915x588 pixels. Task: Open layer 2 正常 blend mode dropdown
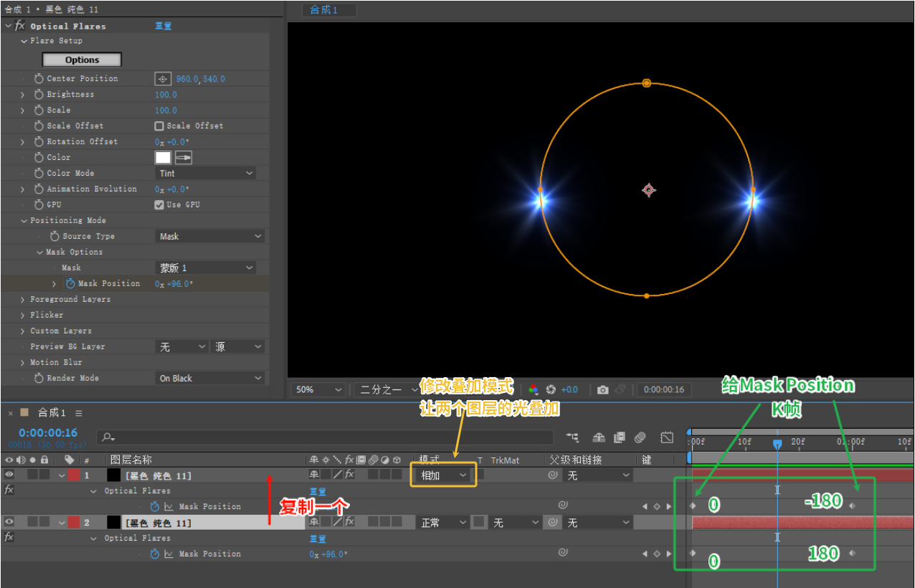(443, 523)
